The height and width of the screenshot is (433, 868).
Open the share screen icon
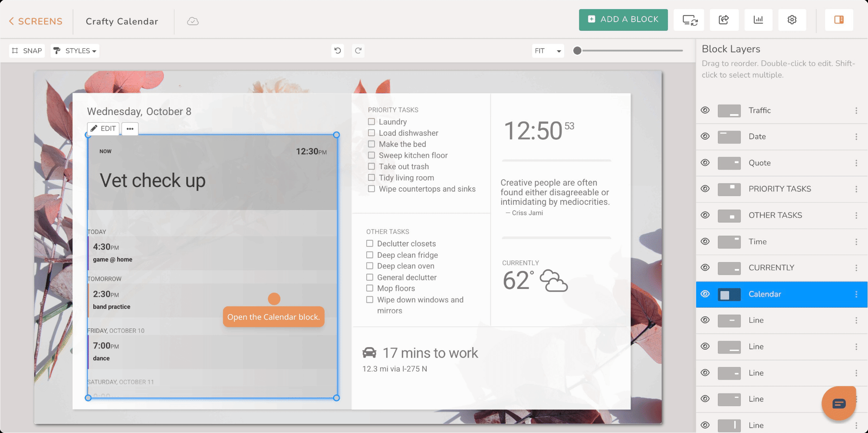(x=723, y=20)
